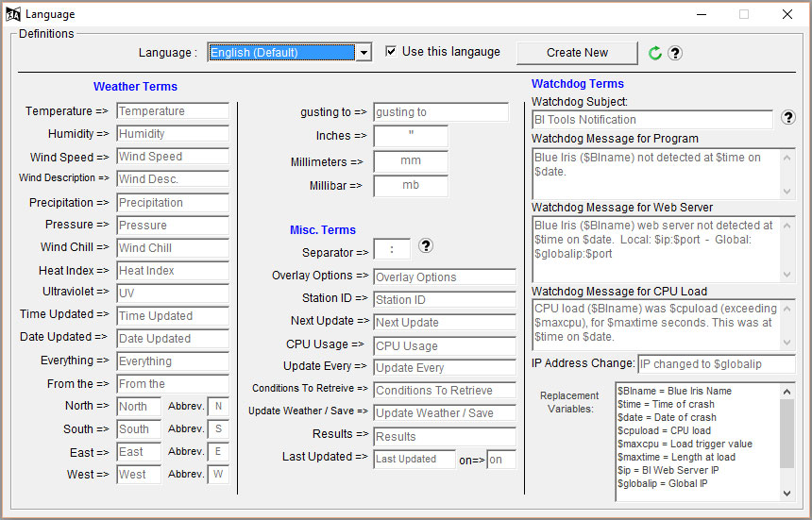The width and height of the screenshot is (812, 520).
Task: Click the IP Address Change field
Action: pos(716,364)
